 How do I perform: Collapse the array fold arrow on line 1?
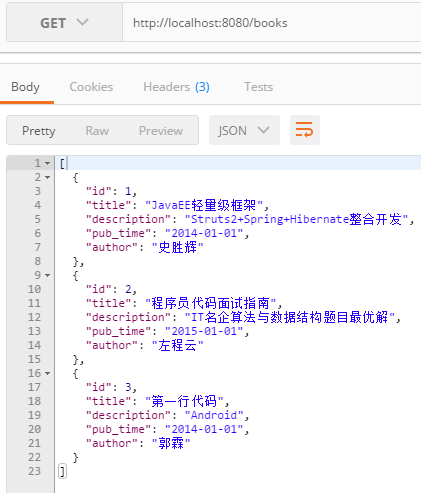(x=48, y=163)
